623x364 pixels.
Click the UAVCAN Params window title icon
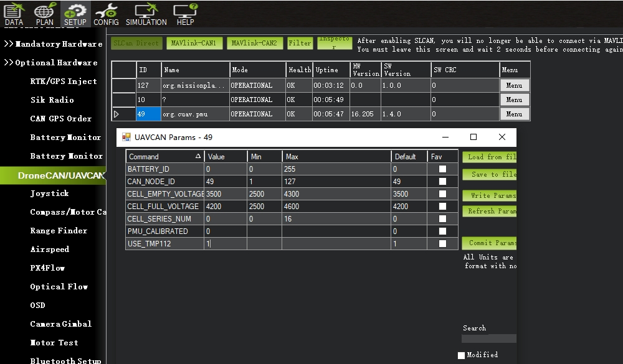click(126, 138)
